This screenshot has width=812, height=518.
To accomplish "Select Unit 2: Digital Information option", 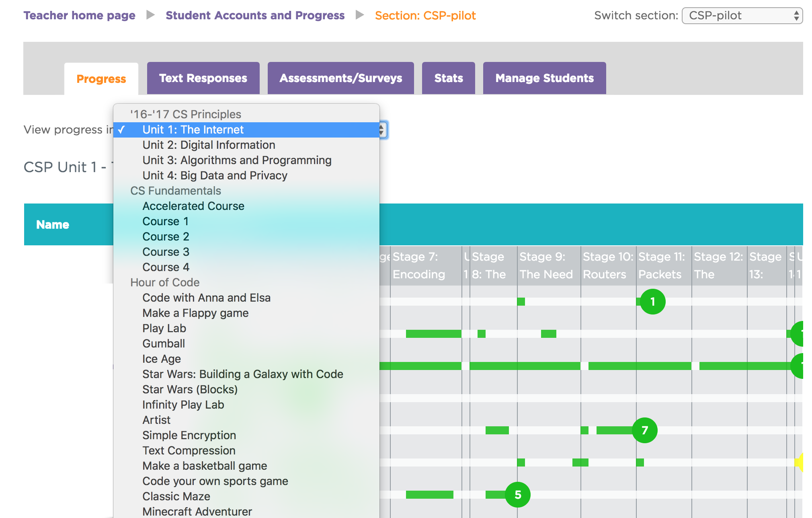I will point(209,145).
